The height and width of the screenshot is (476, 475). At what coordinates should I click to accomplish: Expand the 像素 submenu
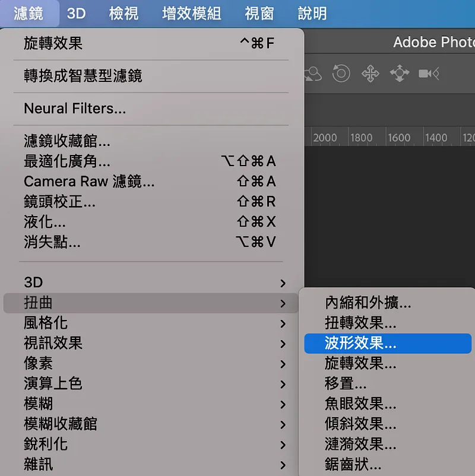point(151,363)
